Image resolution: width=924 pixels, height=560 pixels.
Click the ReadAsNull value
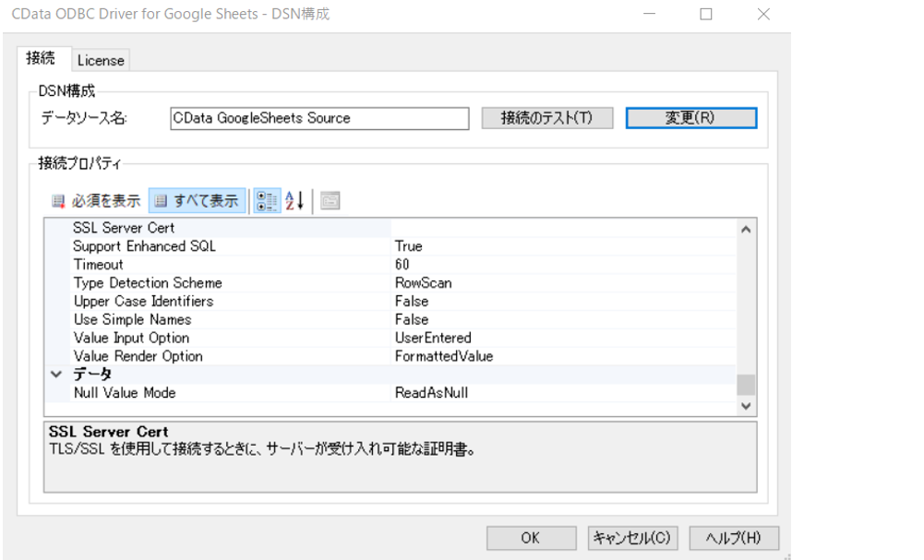431,392
